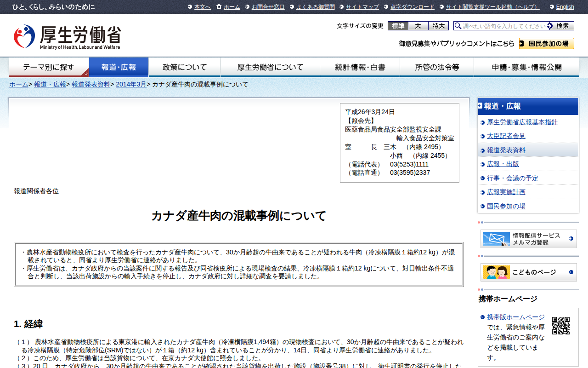Open テーマ別に探す menu

tap(49, 67)
